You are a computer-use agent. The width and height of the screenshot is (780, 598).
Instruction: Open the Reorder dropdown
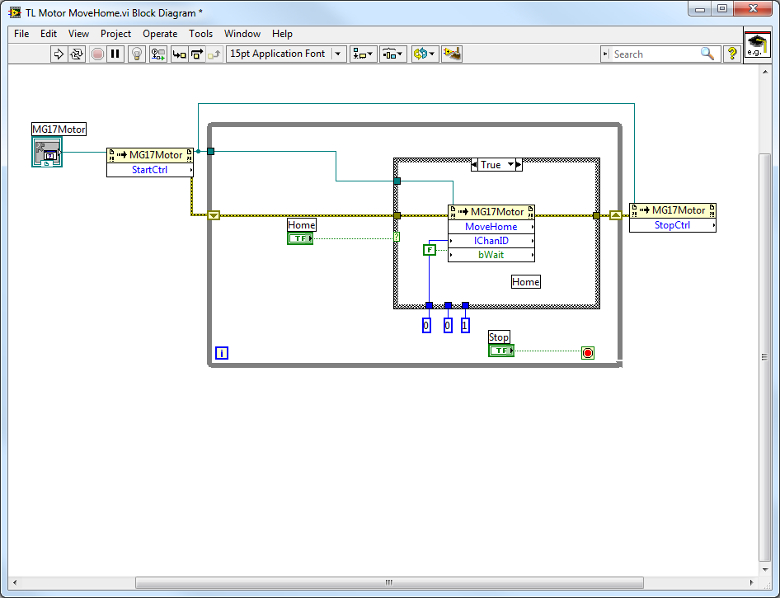coord(424,54)
